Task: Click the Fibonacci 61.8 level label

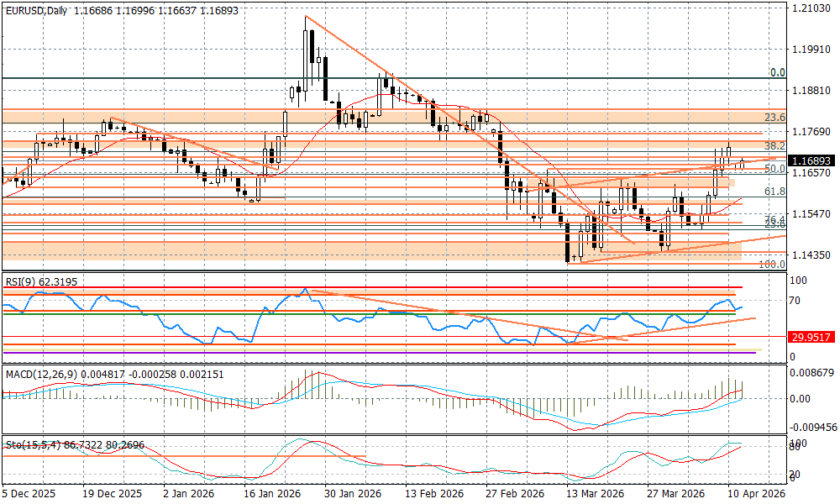Action: tap(774, 192)
